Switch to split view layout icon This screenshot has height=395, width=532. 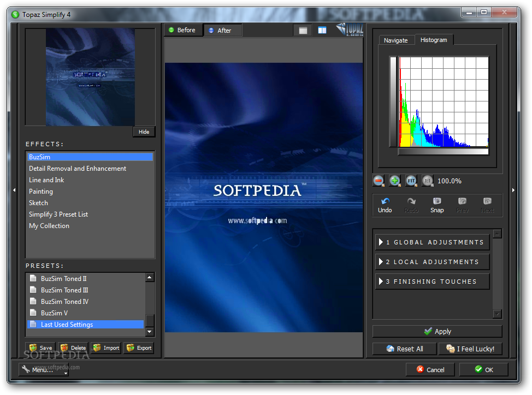pos(322,31)
